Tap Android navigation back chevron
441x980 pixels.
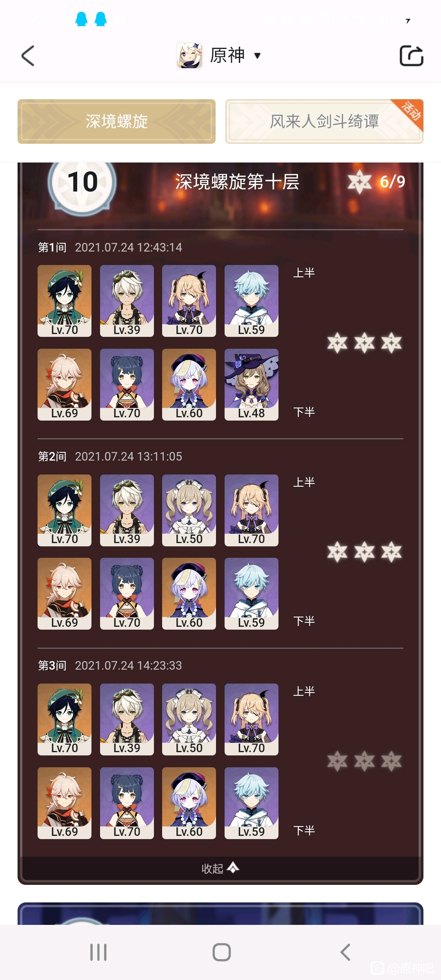pyautogui.click(x=345, y=952)
